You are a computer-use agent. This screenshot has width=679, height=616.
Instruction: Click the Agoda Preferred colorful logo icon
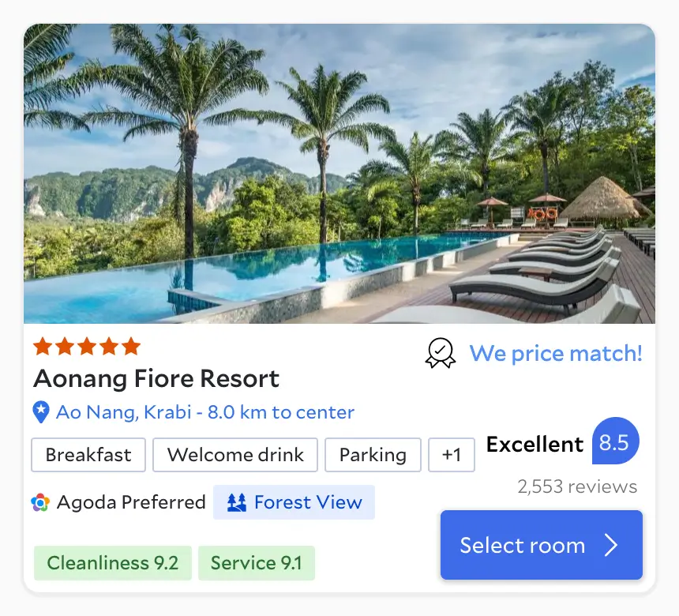click(x=40, y=502)
